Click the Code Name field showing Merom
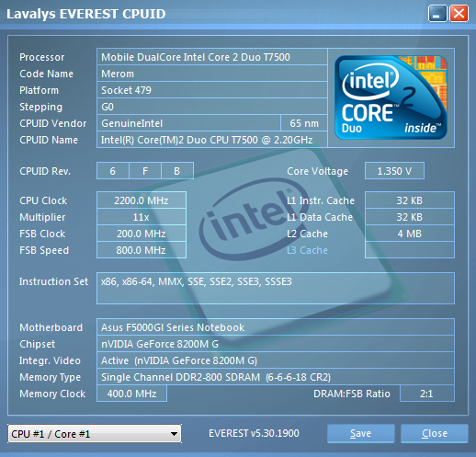The image size is (476, 457). (212, 74)
